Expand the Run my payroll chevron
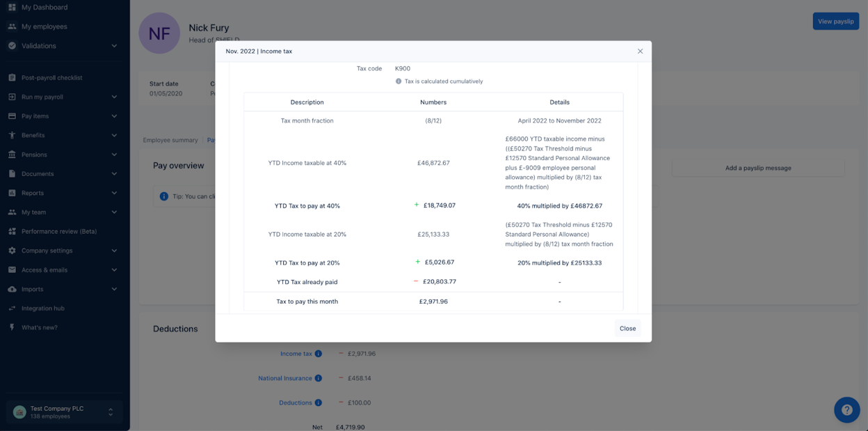 point(114,97)
